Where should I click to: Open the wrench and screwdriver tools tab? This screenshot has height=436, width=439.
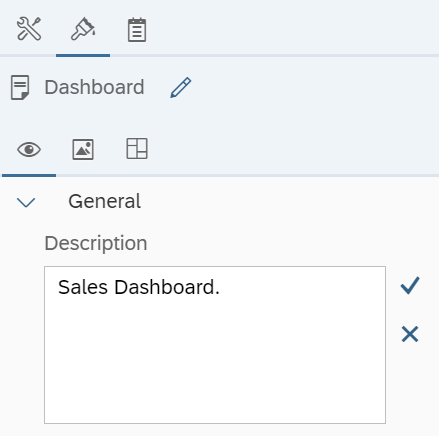tap(29, 29)
